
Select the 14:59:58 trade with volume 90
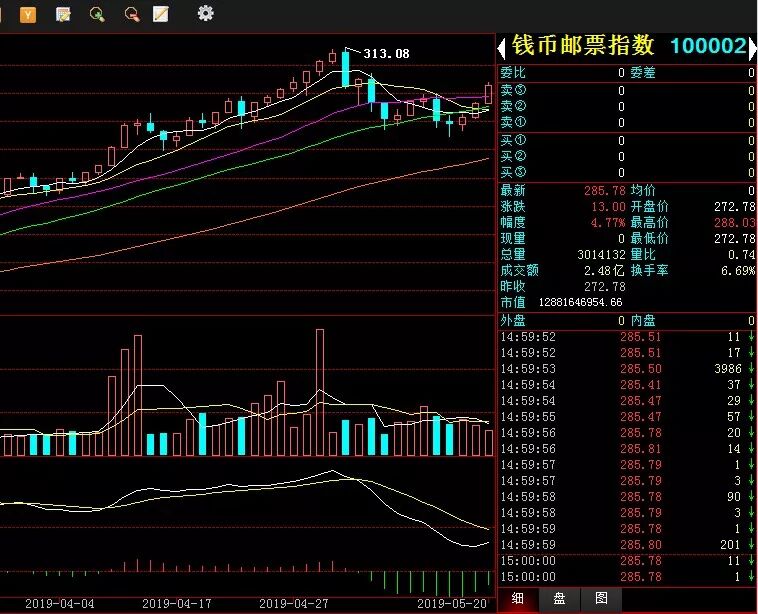[627, 497]
